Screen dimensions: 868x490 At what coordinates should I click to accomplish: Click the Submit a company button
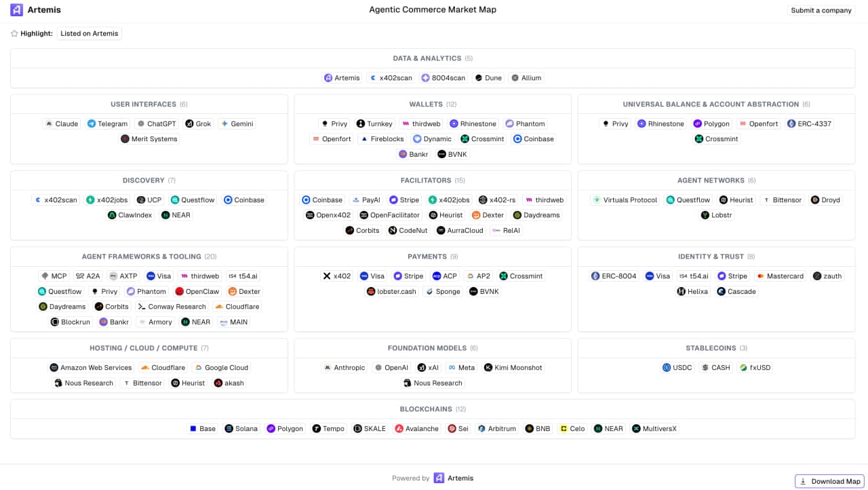tap(821, 10)
